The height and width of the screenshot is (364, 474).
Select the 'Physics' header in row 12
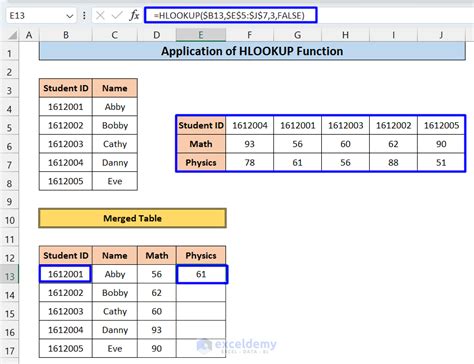(201, 256)
